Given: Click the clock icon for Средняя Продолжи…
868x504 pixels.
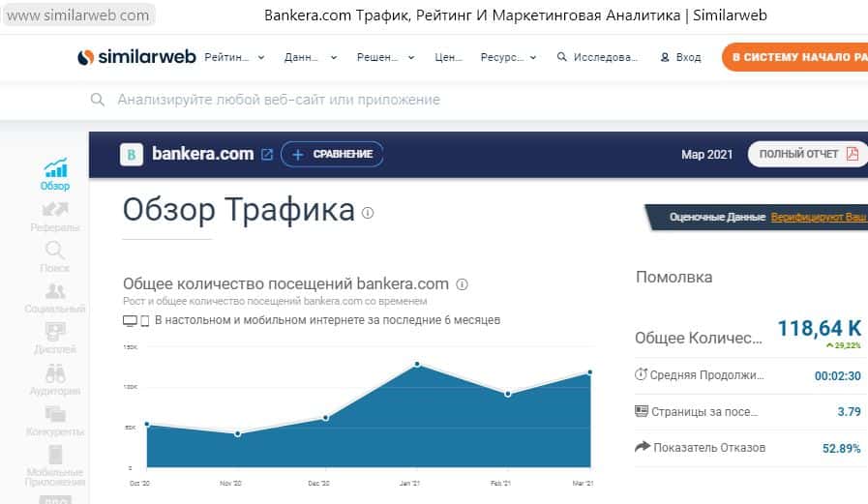Looking at the screenshot, I should [641, 374].
